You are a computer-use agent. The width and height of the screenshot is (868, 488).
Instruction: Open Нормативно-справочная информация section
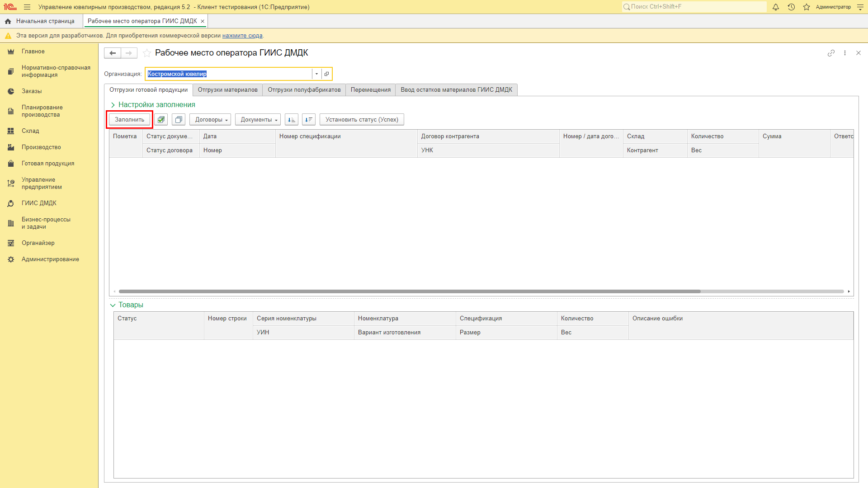point(56,71)
